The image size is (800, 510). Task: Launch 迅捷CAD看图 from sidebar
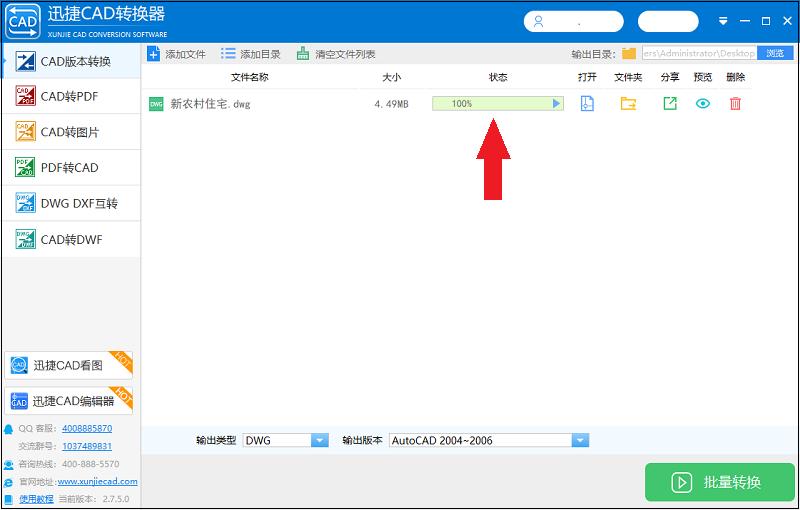[68, 365]
